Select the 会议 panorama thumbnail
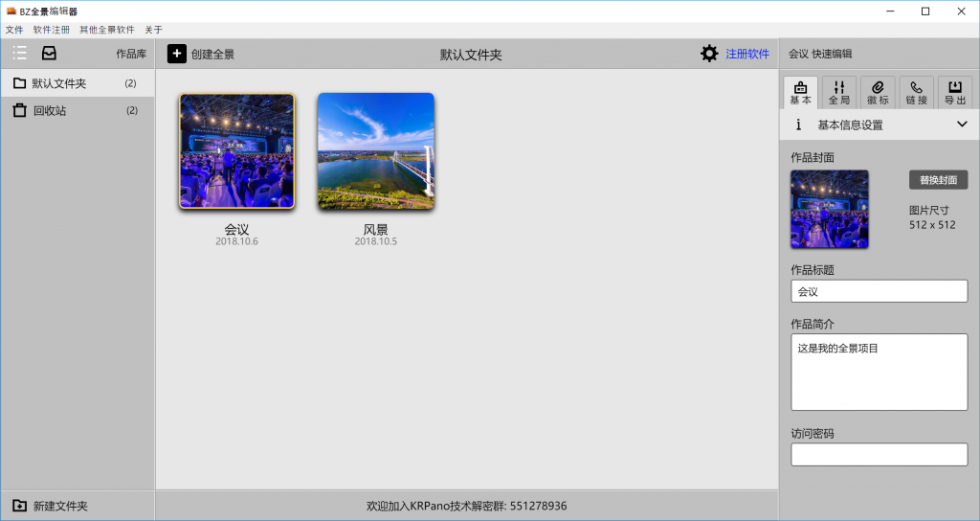Screen dimensions: 980x521 (x=237, y=150)
